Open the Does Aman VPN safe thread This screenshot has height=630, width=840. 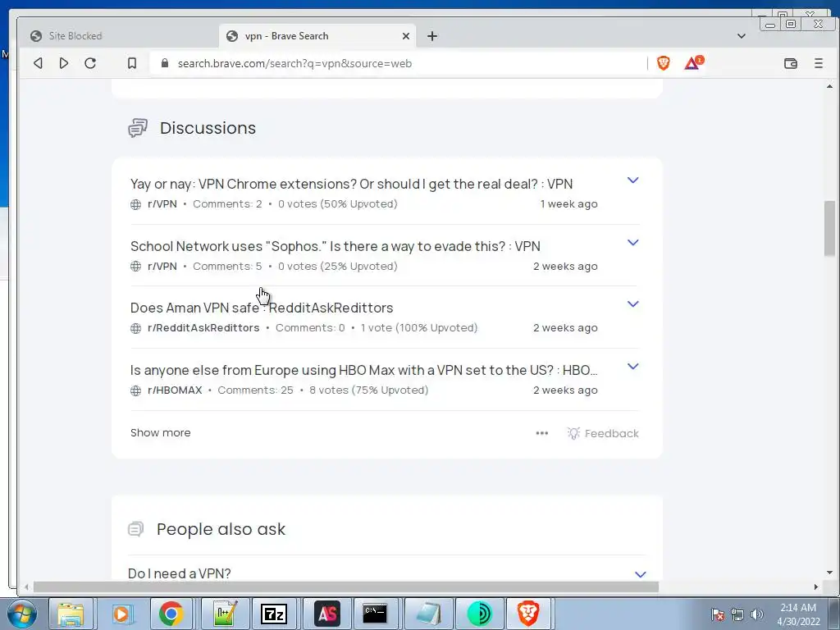tap(262, 308)
